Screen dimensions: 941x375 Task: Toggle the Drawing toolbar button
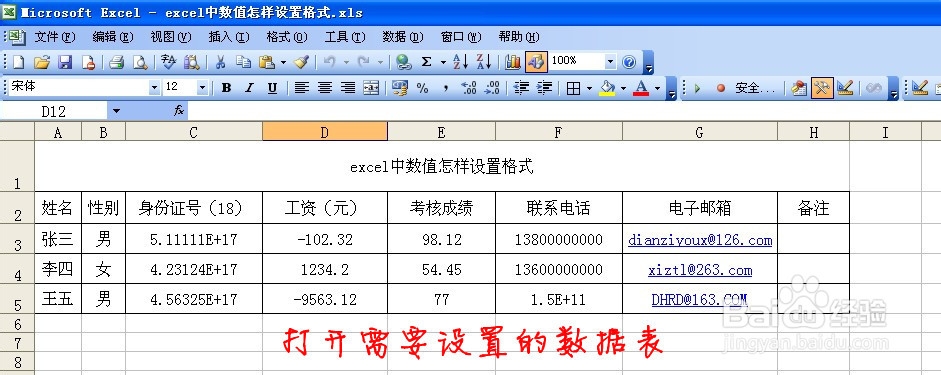pyautogui.click(x=536, y=62)
